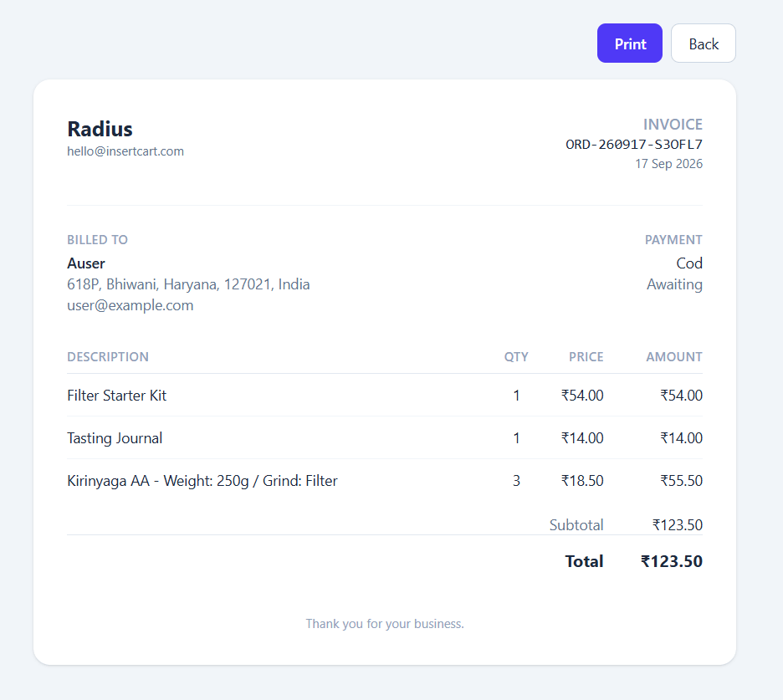This screenshot has height=700, width=783.
Task: Click Kirinyaga AA price ₹18.50
Action: tap(582, 481)
